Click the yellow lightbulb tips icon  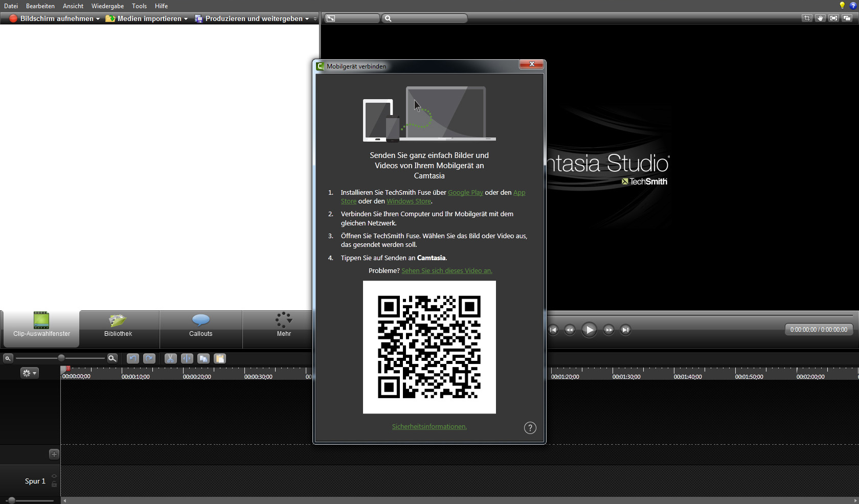[x=842, y=6]
